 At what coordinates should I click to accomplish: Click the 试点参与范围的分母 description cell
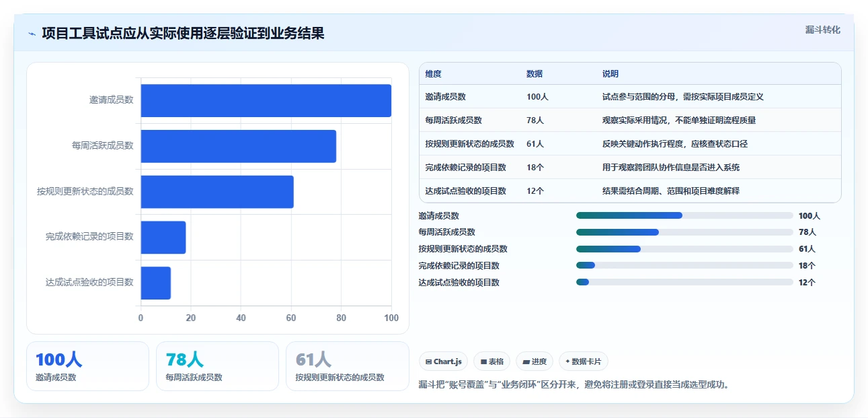(683, 97)
